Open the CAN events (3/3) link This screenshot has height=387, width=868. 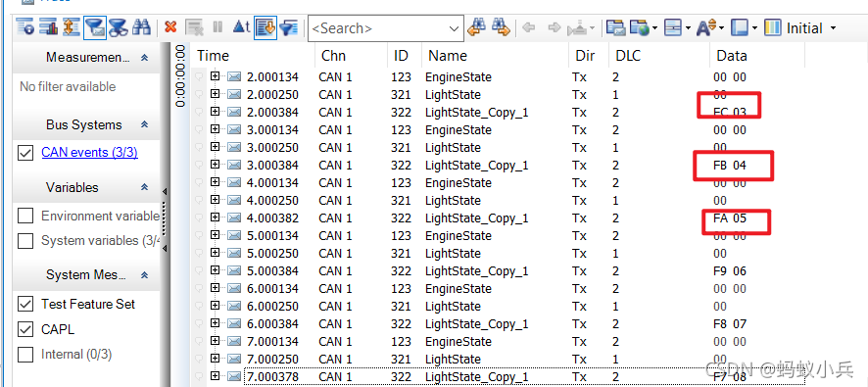point(90,152)
